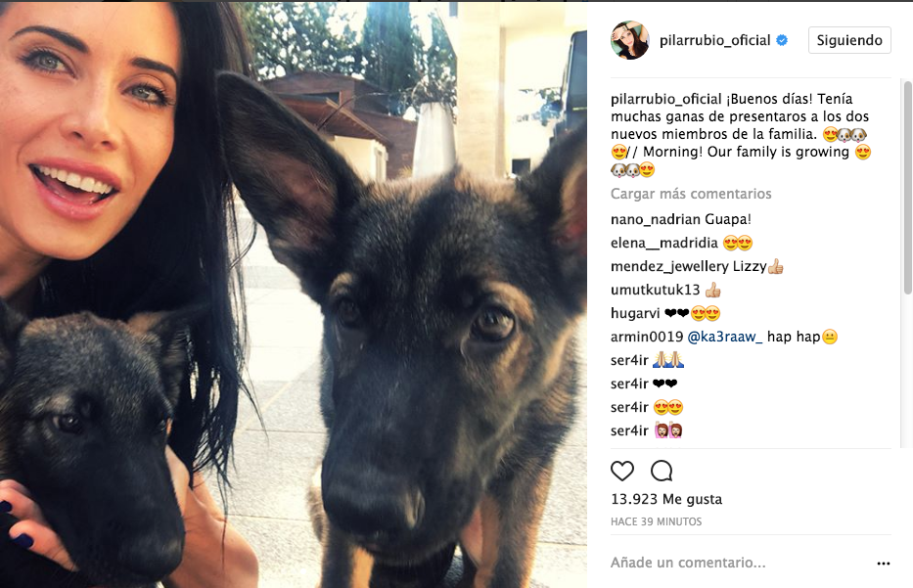The height and width of the screenshot is (588, 913).
Task: Open pilarrubio_oficial profile avatar
Action: pos(629,40)
